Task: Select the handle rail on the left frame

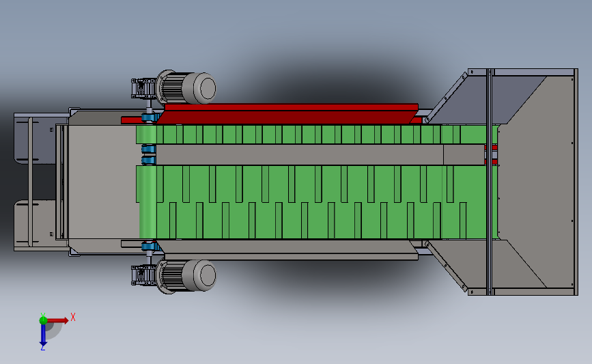Action: click(30, 182)
